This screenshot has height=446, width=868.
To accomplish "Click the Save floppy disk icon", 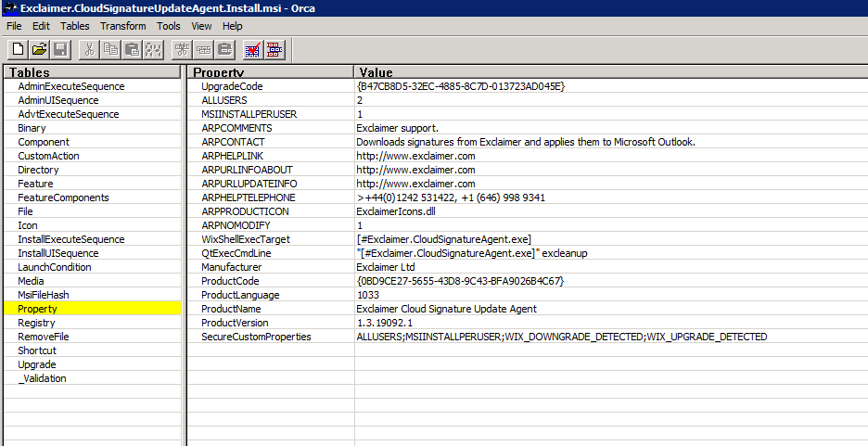I will coord(60,49).
